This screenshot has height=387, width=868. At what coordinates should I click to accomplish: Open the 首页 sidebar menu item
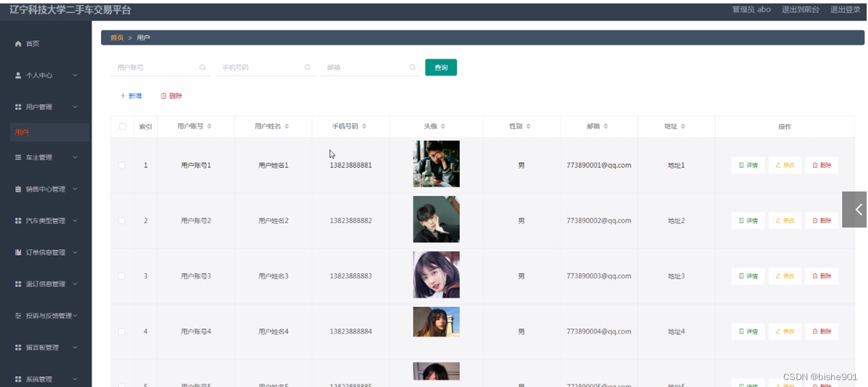[x=46, y=44]
